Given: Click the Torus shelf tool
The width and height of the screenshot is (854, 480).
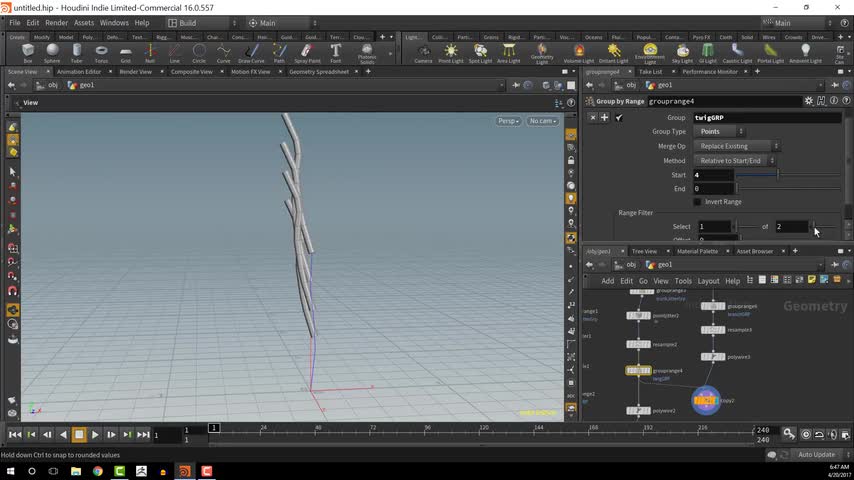Looking at the screenshot, I should tap(101, 52).
